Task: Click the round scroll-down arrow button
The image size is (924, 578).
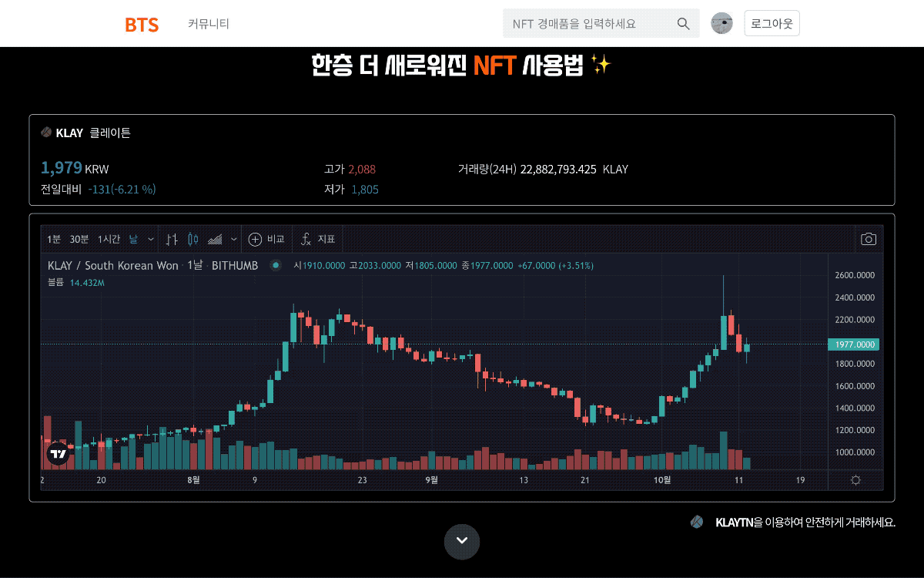Action: (462, 541)
